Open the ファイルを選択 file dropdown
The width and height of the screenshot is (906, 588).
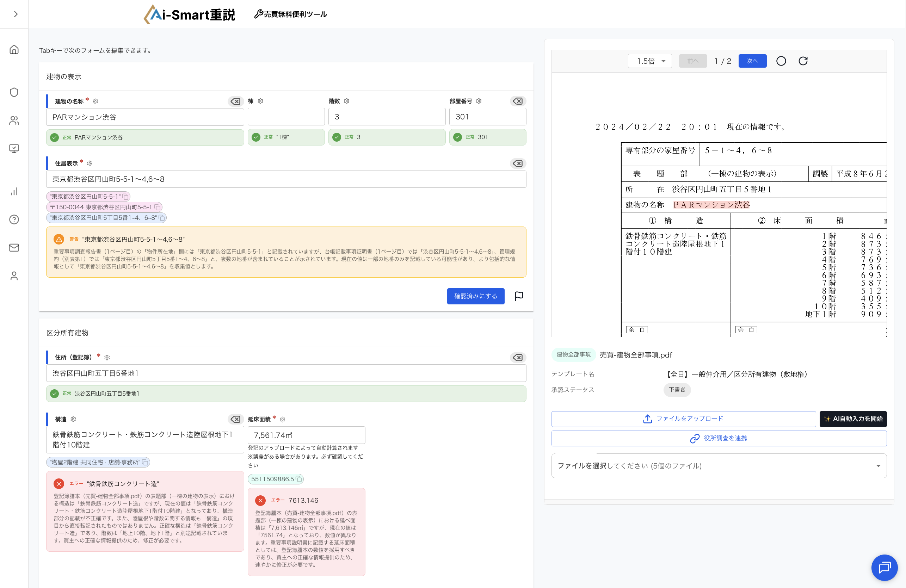coord(718,466)
